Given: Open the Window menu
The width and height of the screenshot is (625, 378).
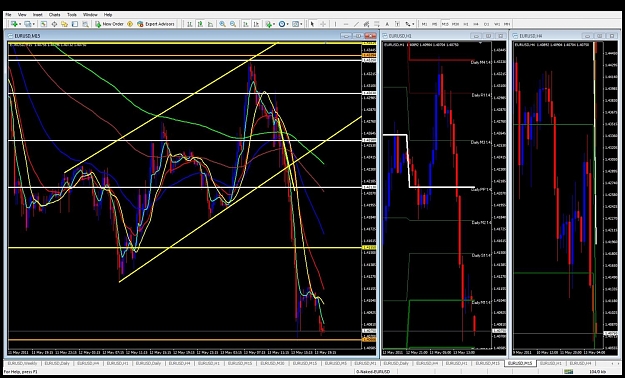Looking at the screenshot, I should point(90,15).
